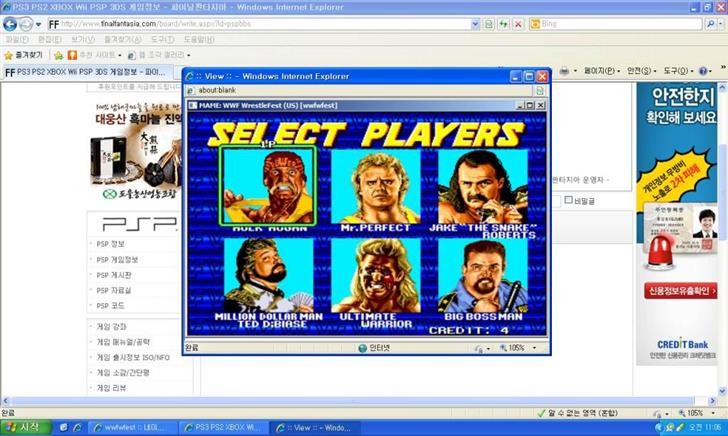
Task: Open the 즐겨찾기 favorites star button
Action: point(23,55)
